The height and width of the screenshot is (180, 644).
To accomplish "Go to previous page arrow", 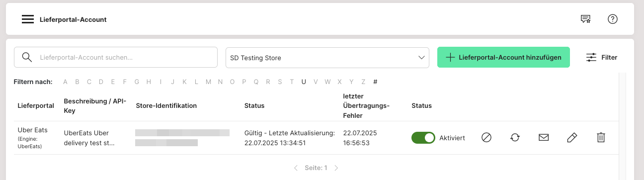I will 296,168.
